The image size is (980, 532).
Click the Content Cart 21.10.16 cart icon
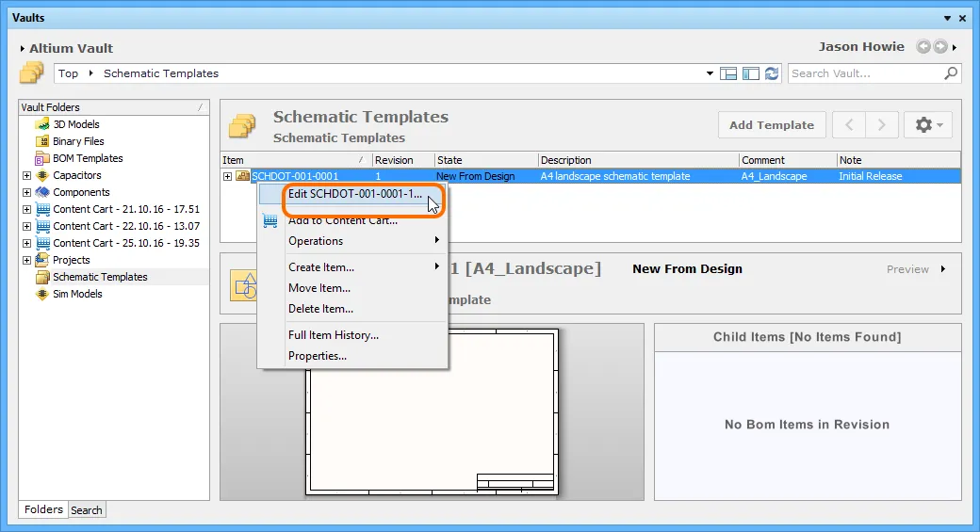point(42,208)
